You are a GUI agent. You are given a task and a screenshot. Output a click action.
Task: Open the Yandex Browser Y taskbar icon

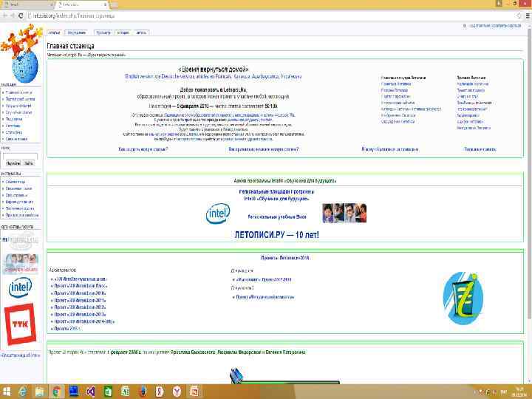[177, 392]
